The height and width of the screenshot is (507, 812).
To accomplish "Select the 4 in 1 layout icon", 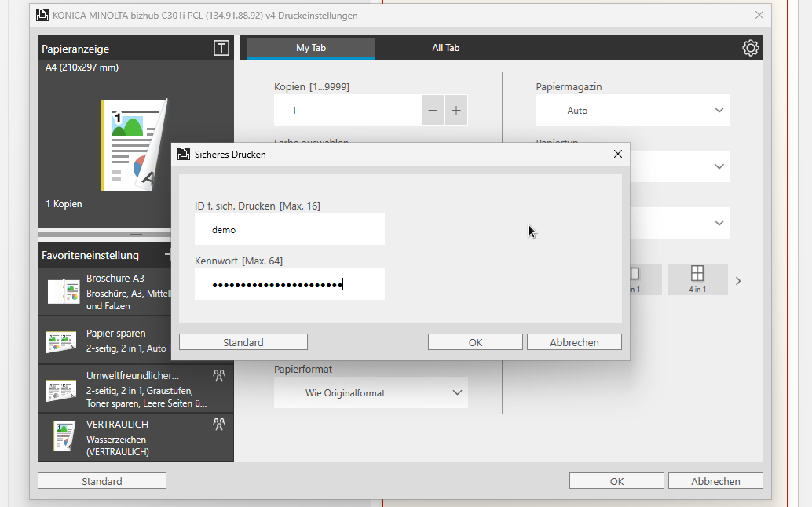I will [697, 279].
